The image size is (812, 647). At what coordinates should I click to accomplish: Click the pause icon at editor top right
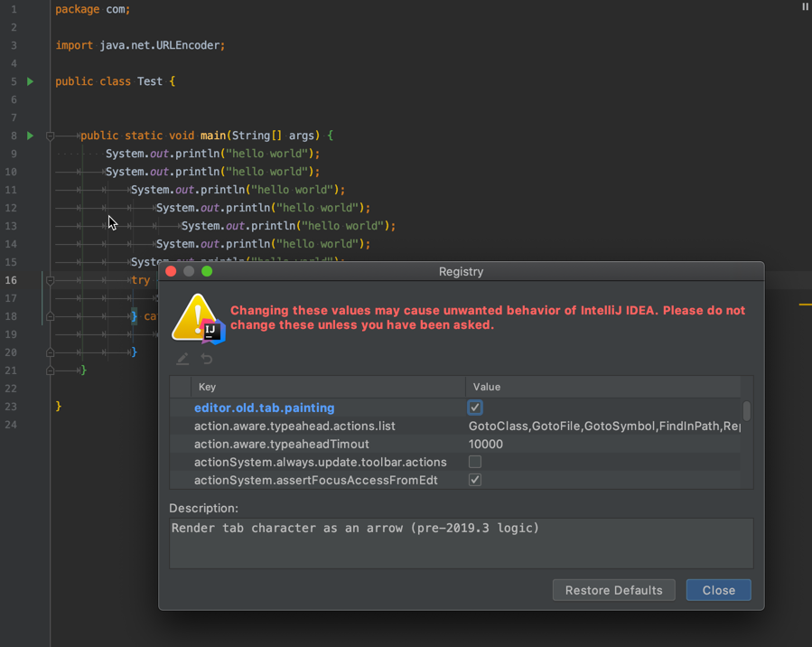[x=806, y=6]
